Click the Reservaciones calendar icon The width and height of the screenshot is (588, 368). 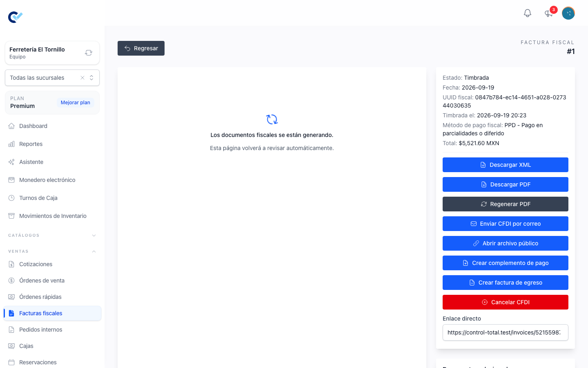point(11,362)
